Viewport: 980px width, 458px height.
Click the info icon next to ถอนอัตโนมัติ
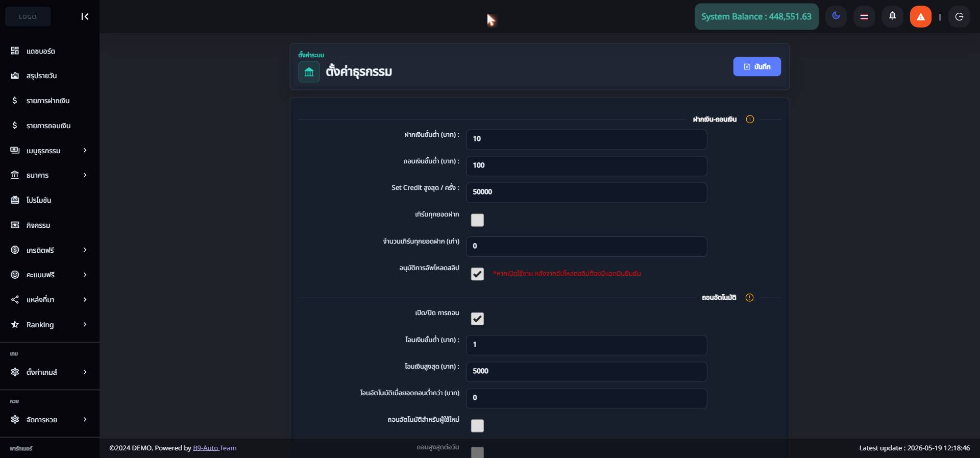[x=749, y=298]
